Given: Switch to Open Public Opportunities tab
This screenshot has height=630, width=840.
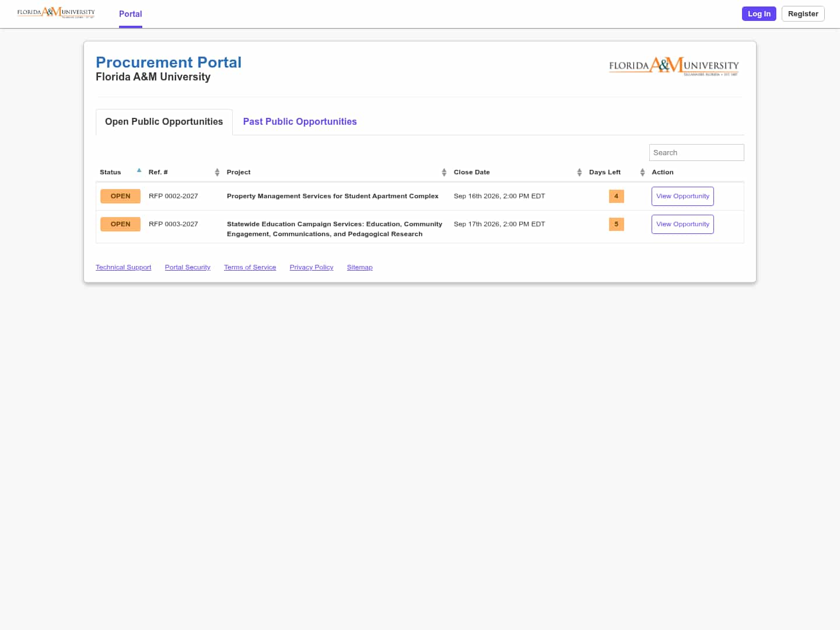Looking at the screenshot, I should 164,122.
